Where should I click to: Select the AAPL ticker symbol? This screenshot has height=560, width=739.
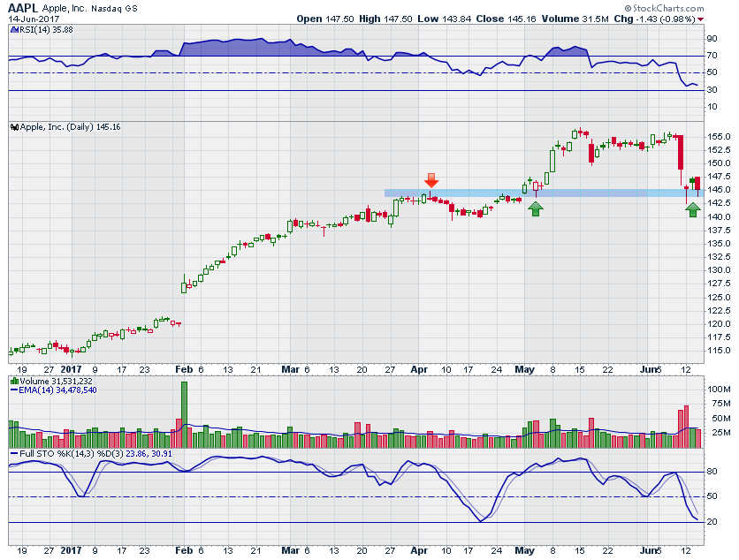coord(23,8)
